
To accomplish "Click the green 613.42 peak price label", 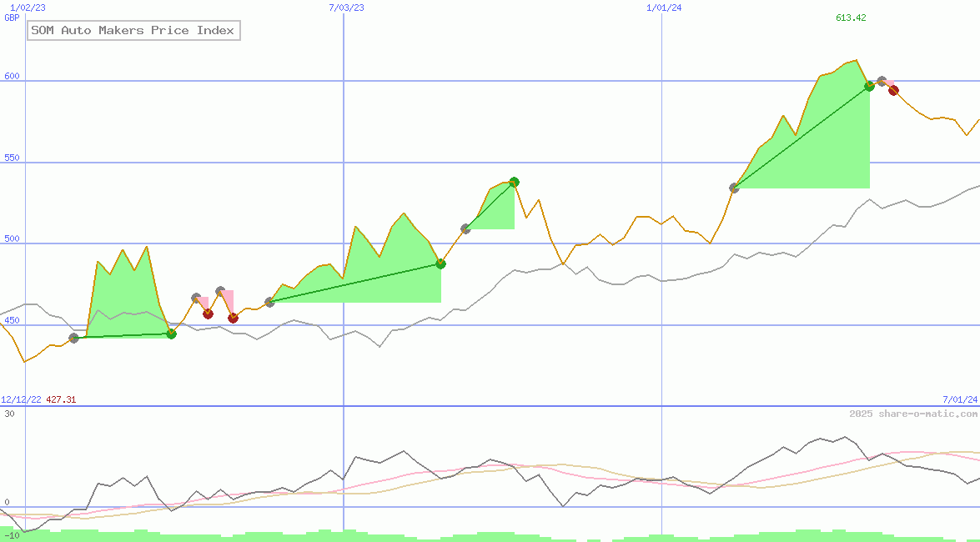I will point(851,17).
